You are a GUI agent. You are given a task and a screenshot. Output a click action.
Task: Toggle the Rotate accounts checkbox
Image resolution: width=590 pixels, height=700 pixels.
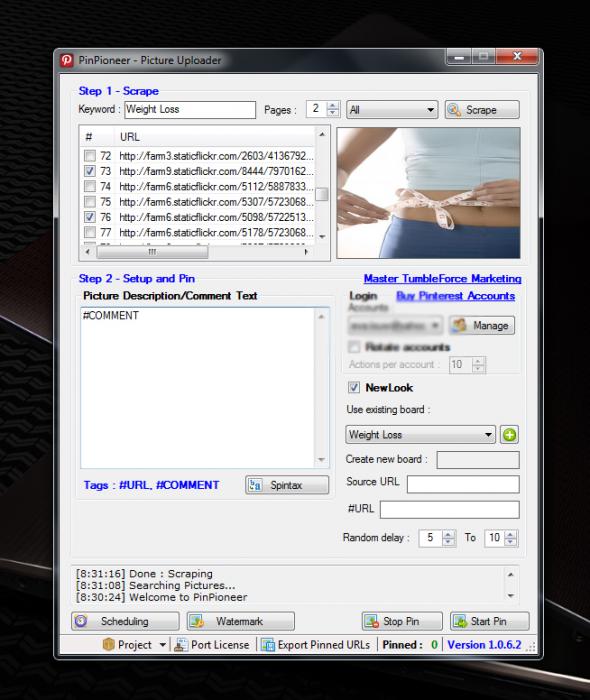(354, 347)
